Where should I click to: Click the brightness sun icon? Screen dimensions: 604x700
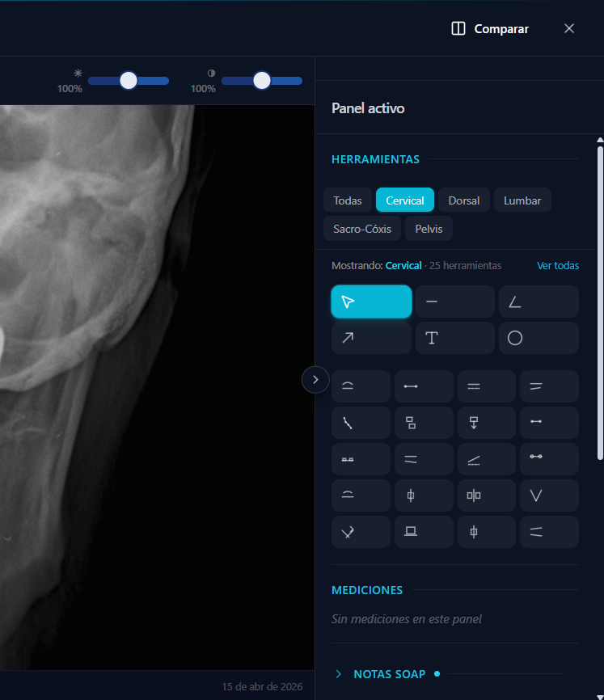point(78,73)
